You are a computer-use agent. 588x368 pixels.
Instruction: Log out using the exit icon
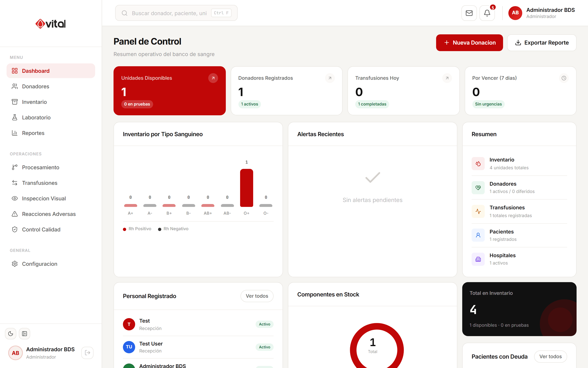(87, 353)
